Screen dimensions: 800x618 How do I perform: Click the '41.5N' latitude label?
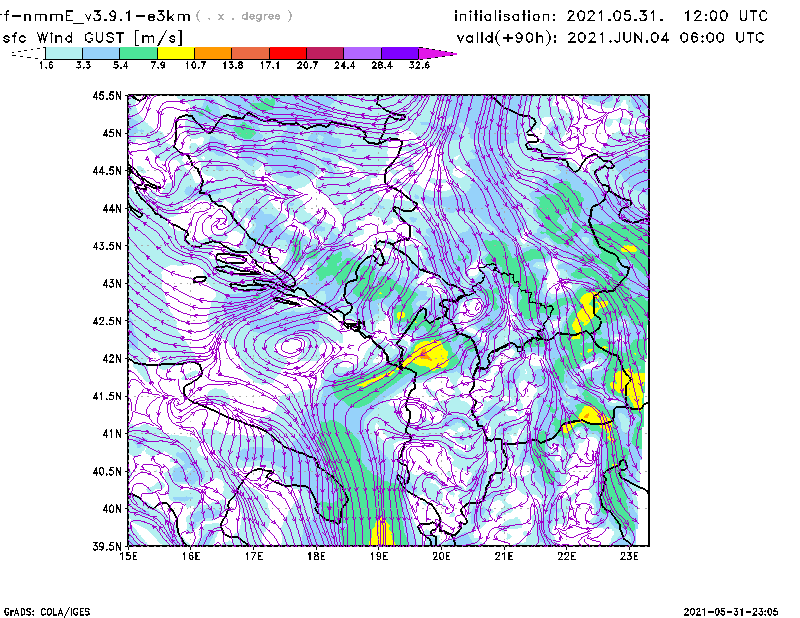[x=107, y=396]
